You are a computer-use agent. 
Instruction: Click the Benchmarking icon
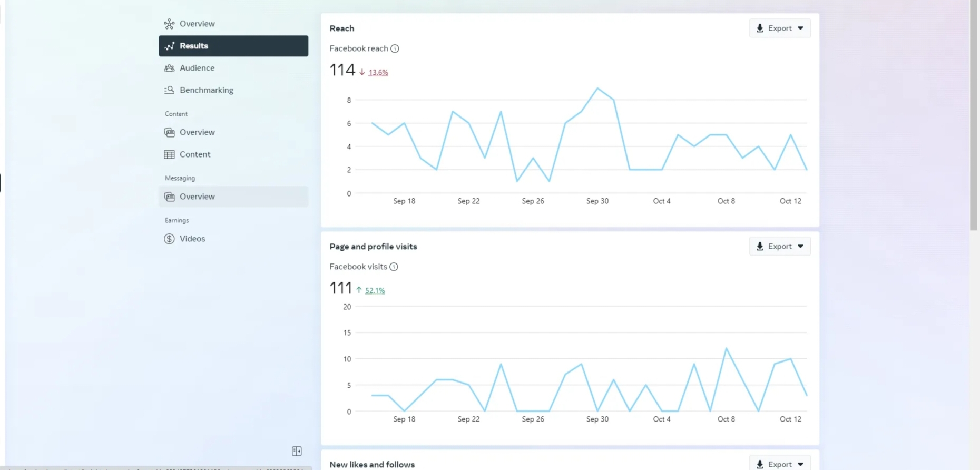(x=169, y=90)
